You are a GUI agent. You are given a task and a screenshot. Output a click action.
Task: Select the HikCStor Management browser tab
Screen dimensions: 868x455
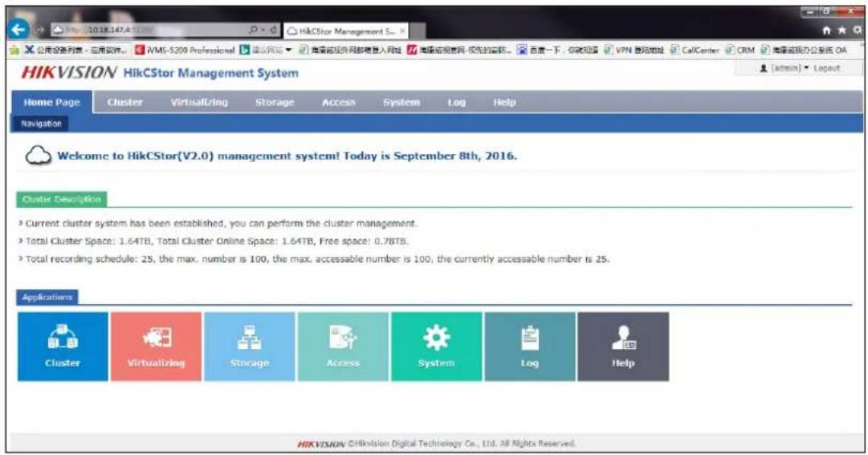[347, 31]
